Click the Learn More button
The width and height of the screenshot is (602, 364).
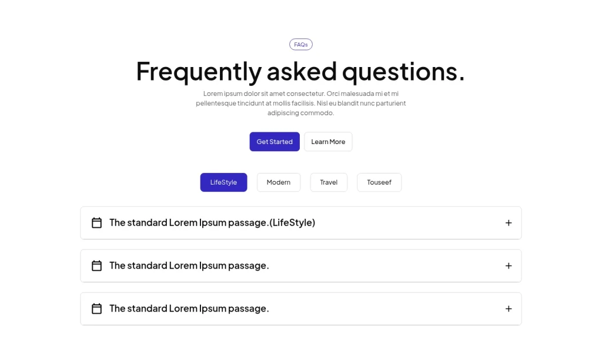[x=328, y=142]
